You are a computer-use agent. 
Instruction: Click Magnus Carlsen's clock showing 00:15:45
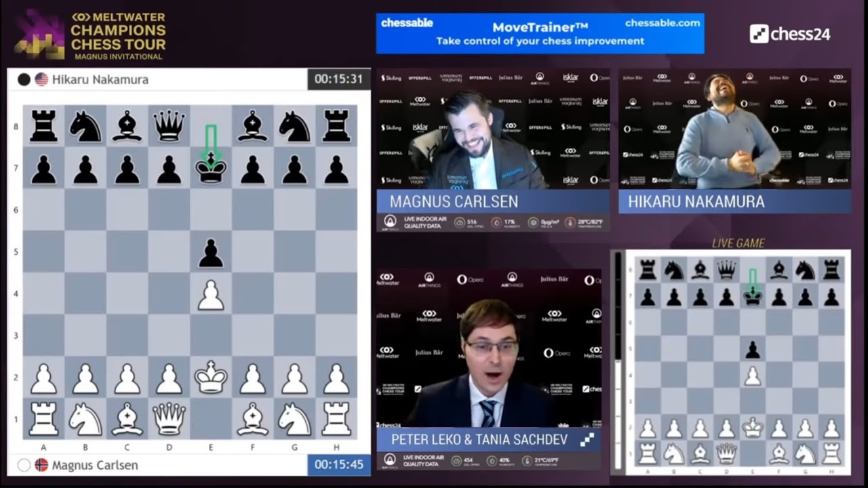(x=338, y=465)
